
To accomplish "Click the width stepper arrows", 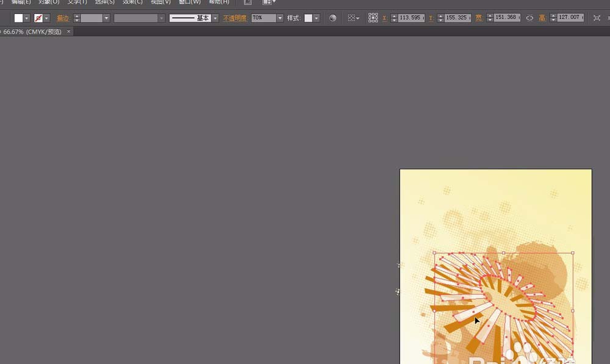I will [x=490, y=18].
